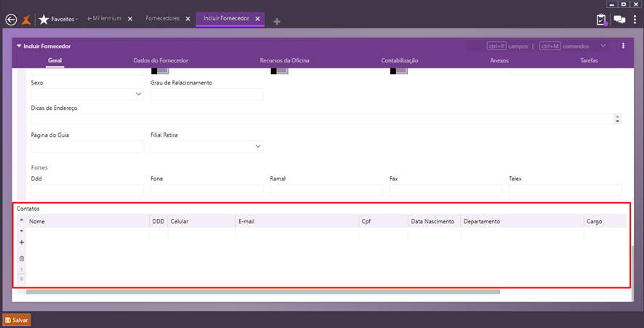Move contact row up with arrow icon
The height and width of the screenshot is (328, 644).
22,220
